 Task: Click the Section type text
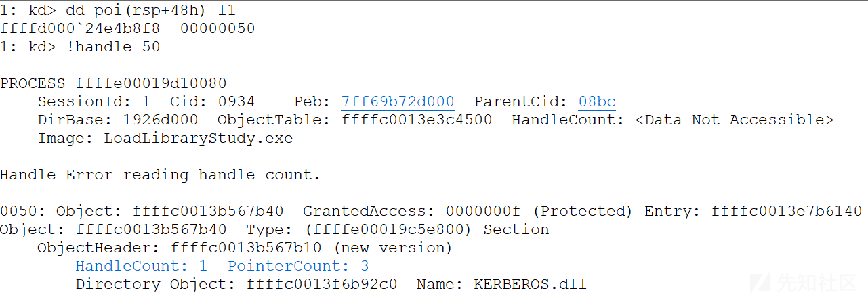[516, 230]
